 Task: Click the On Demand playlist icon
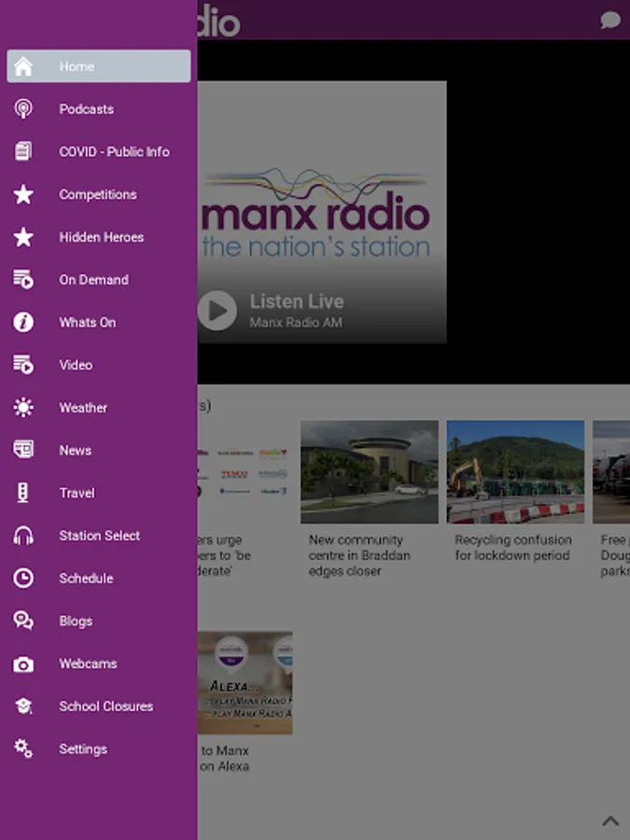23,280
